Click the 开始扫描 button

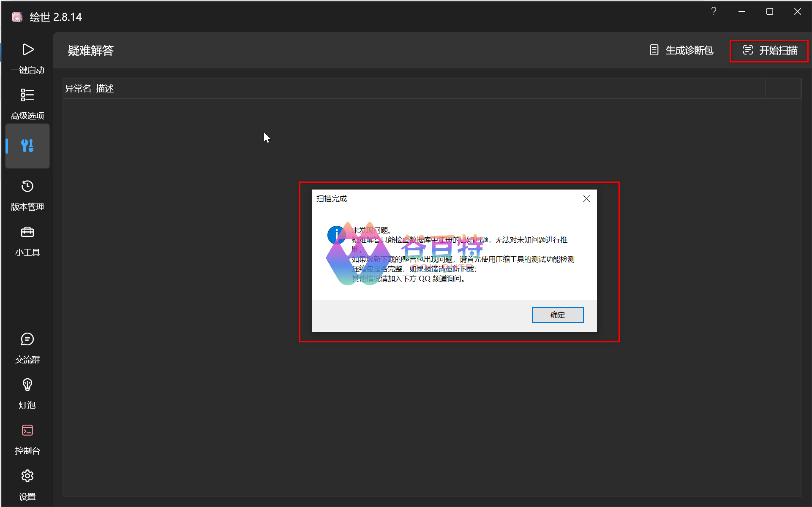pos(769,51)
